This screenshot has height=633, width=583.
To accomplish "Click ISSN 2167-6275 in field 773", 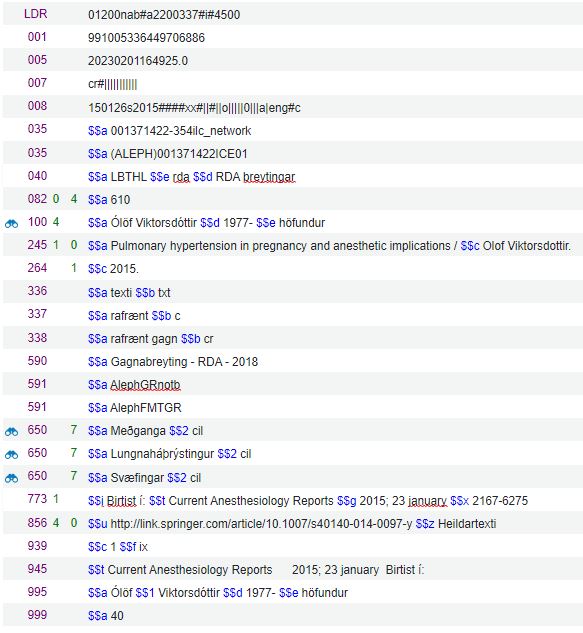I will (500, 501).
